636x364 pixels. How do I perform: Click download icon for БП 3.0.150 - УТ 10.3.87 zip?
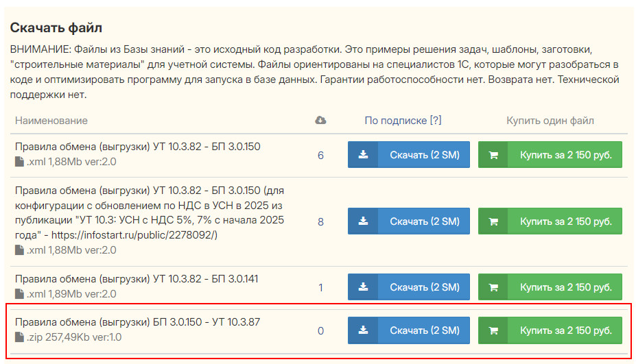(x=363, y=330)
